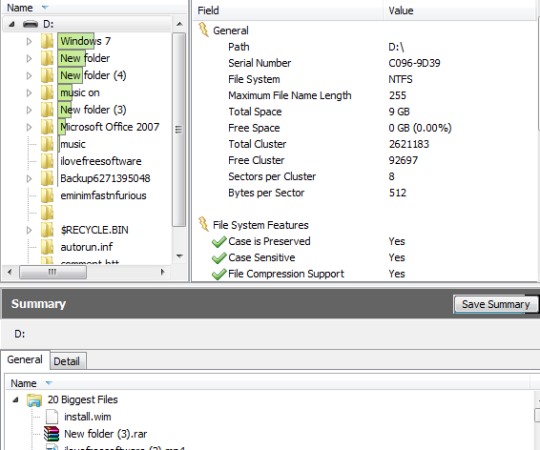
Task: Click the 20 Biggest Files folder icon
Action: [34, 400]
